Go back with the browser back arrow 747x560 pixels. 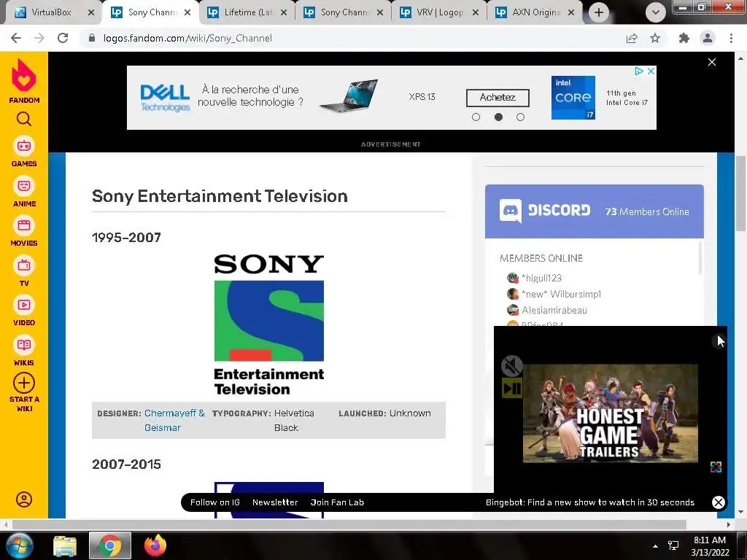[x=16, y=38]
